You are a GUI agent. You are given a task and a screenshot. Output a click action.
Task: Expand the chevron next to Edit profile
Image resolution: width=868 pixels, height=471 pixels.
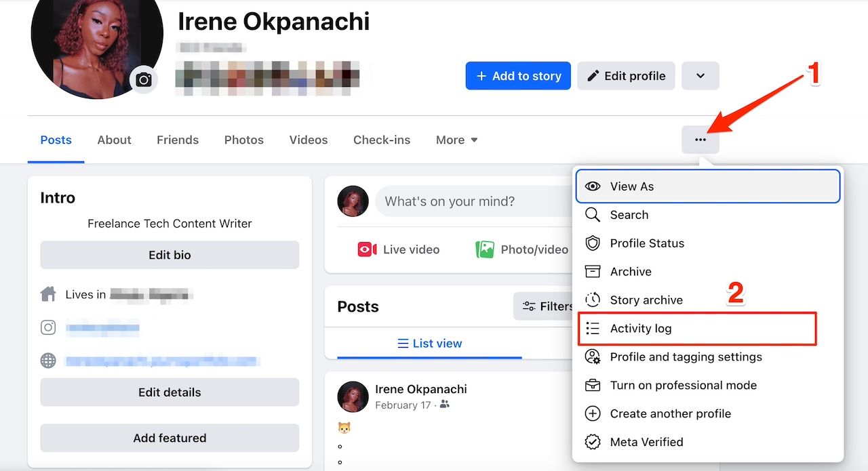tap(700, 76)
